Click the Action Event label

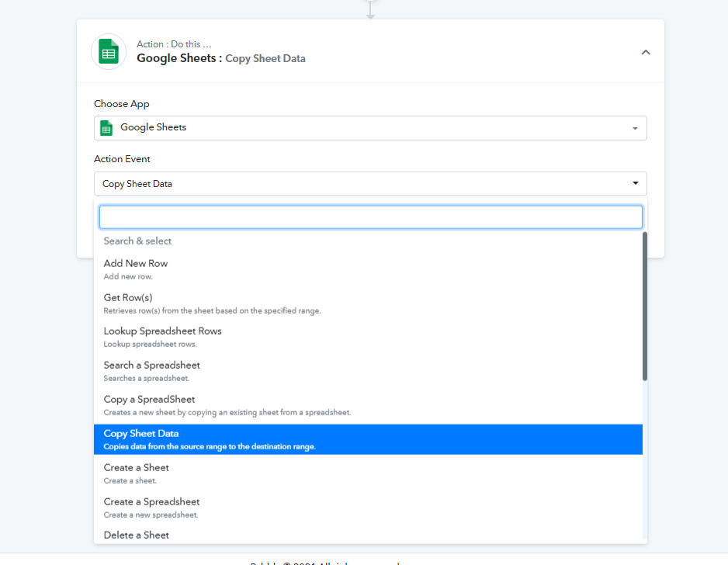[x=122, y=159]
